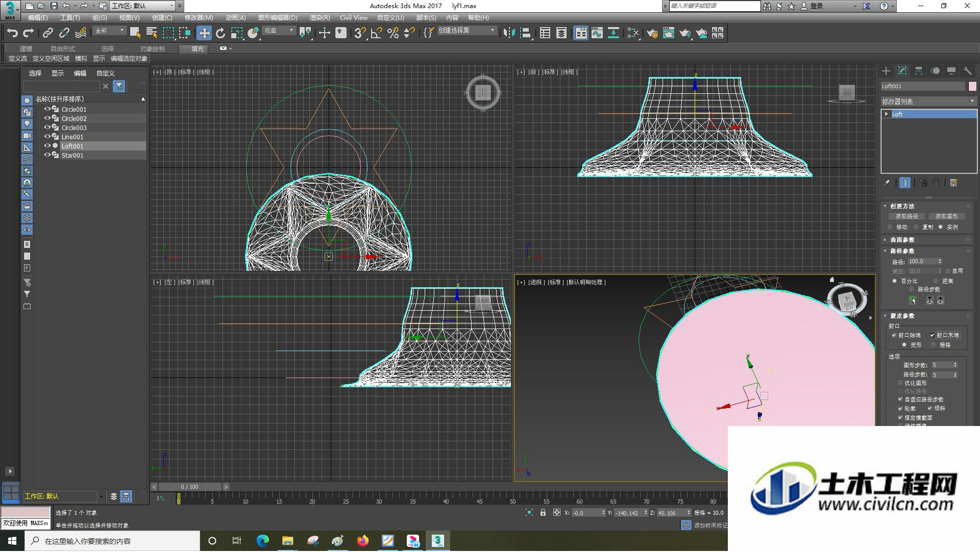The image size is (980, 552).
Task: Open the Civil View menu
Action: pos(354,17)
